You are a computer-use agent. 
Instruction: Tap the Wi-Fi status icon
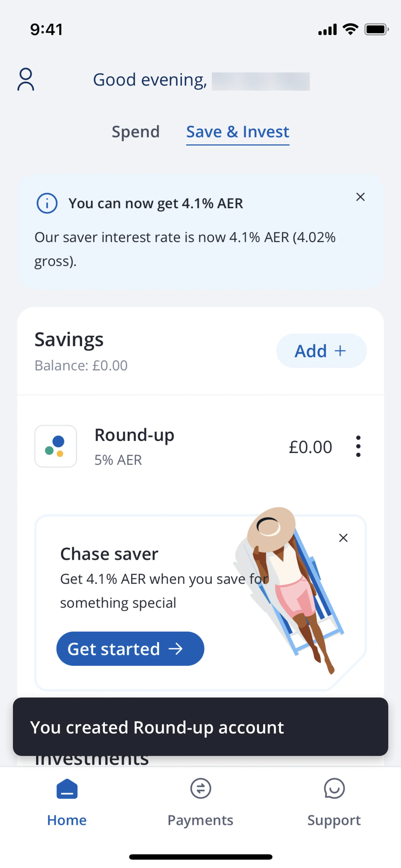point(350,29)
